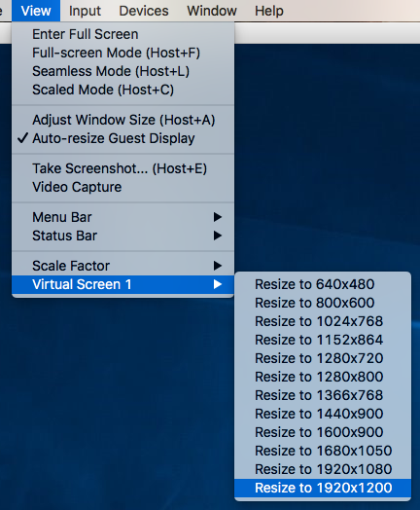Open the Virtual Screen 1 submenu
The width and height of the screenshot is (420, 510).
[122, 284]
